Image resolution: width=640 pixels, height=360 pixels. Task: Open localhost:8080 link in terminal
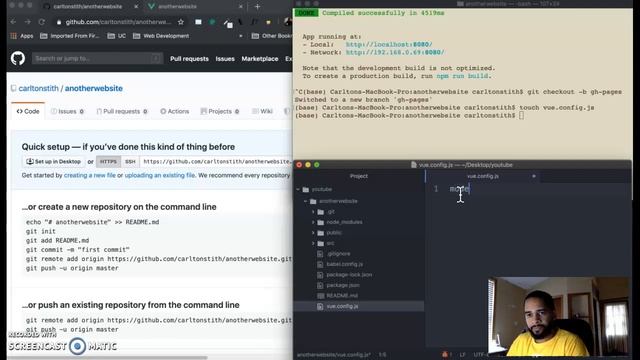[x=389, y=44]
